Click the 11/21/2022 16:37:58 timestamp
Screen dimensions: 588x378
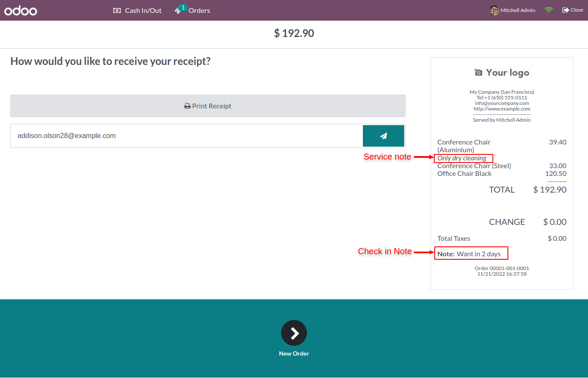click(x=502, y=274)
